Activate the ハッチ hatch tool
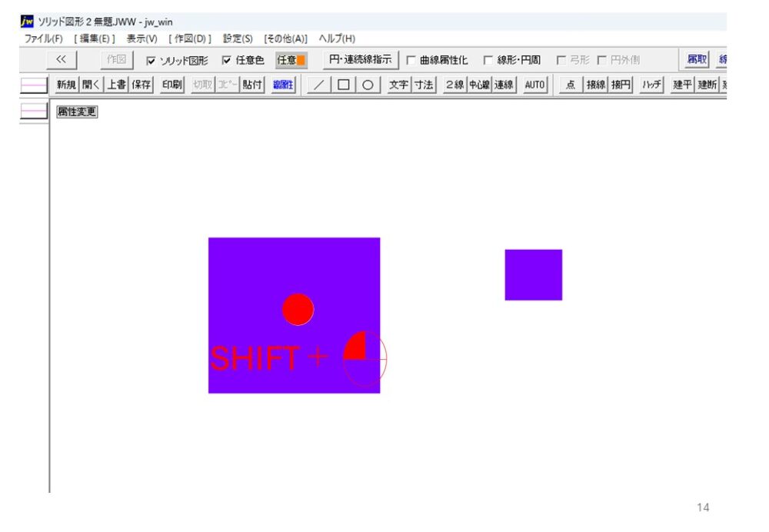The width and height of the screenshot is (769, 532). click(x=652, y=85)
